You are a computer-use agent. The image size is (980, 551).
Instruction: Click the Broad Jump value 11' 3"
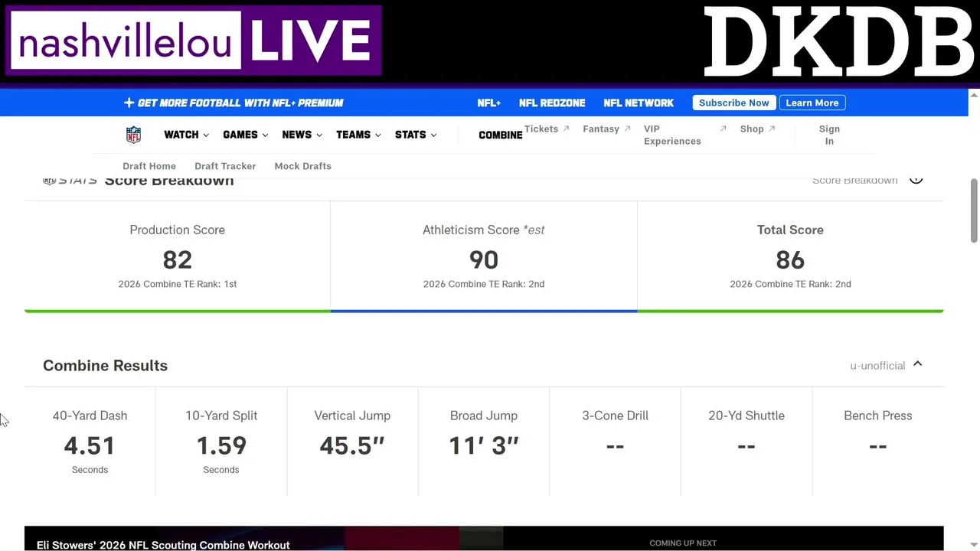484,445
